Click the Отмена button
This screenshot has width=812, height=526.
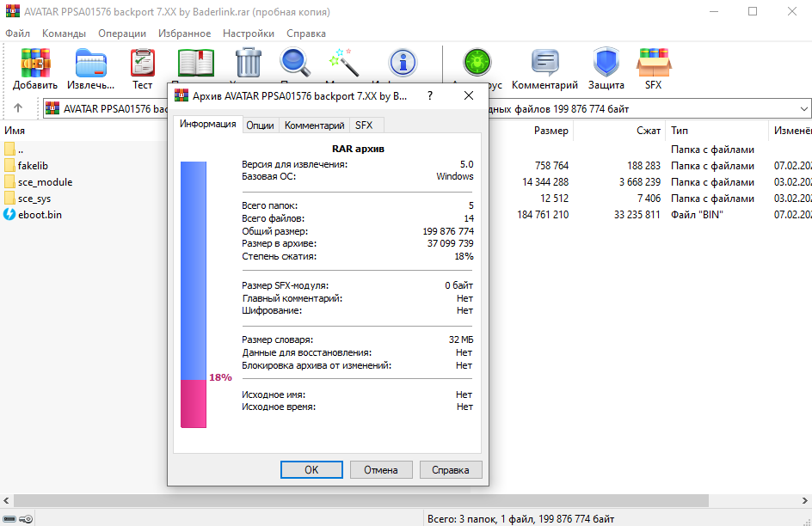[380, 469]
